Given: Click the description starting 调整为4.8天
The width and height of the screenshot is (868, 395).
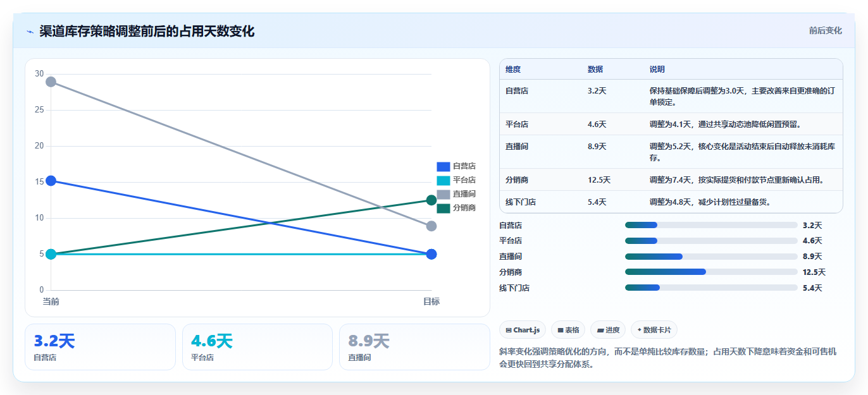Looking at the screenshot, I should pos(710,202).
